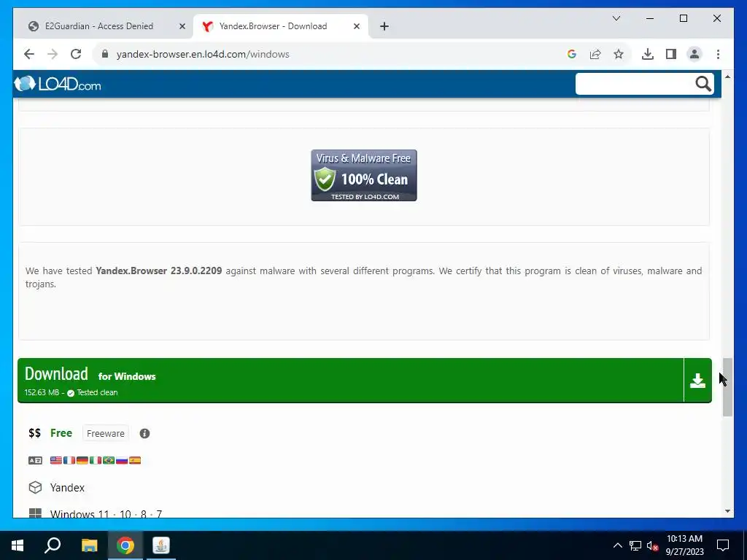The image size is (747, 560).
Task: Click the LO4D search field
Action: [x=634, y=84]
